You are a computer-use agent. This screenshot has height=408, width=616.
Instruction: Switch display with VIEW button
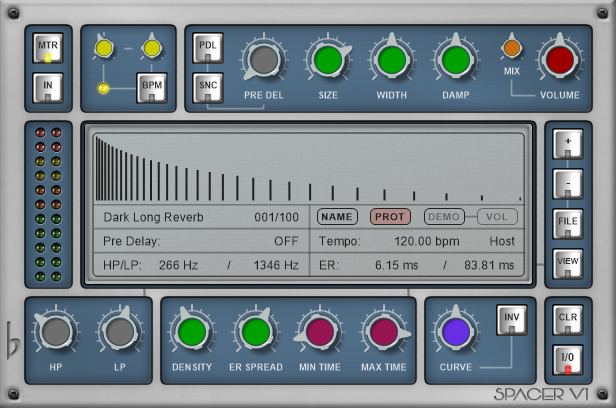click(x=567, y=265)
